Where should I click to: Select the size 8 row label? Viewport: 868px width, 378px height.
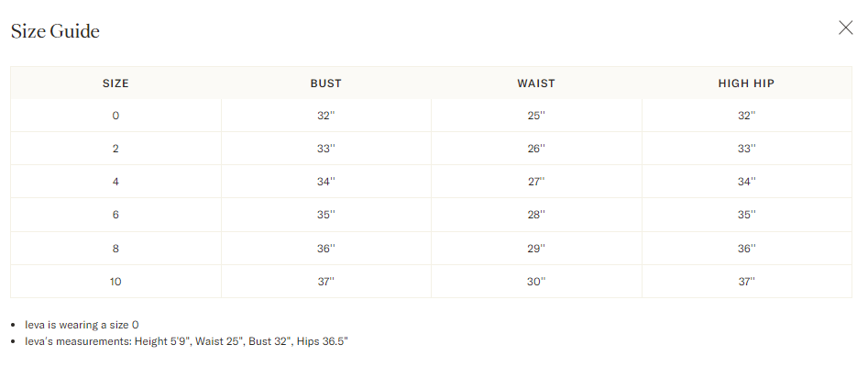pyautogui.click(x=115, y=248)
